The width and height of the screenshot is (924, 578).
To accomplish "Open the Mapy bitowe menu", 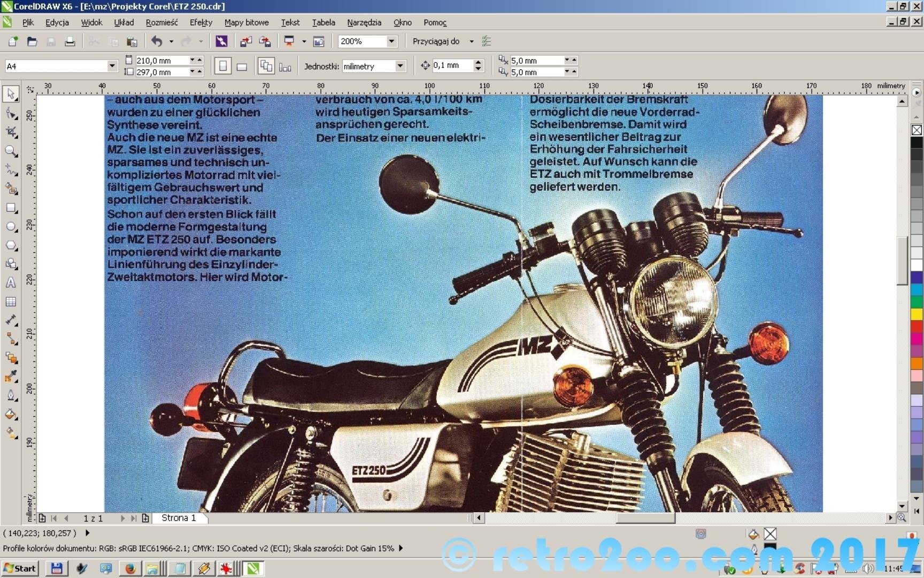I will (246, 22).
